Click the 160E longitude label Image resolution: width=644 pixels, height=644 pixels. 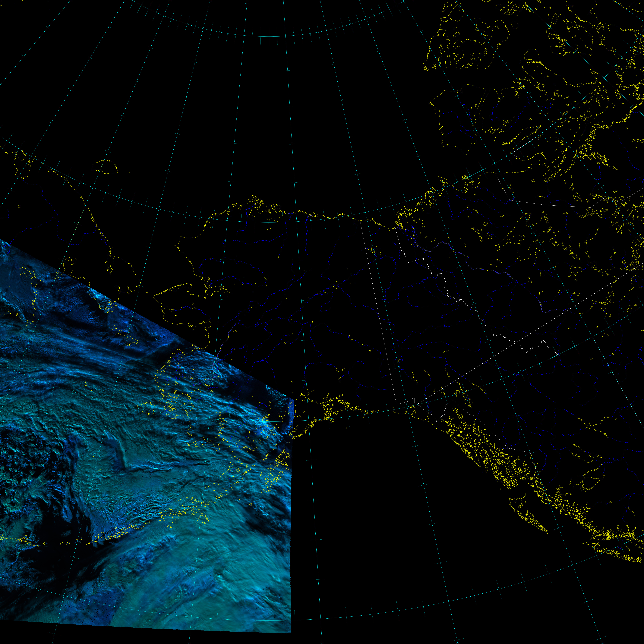70,1
